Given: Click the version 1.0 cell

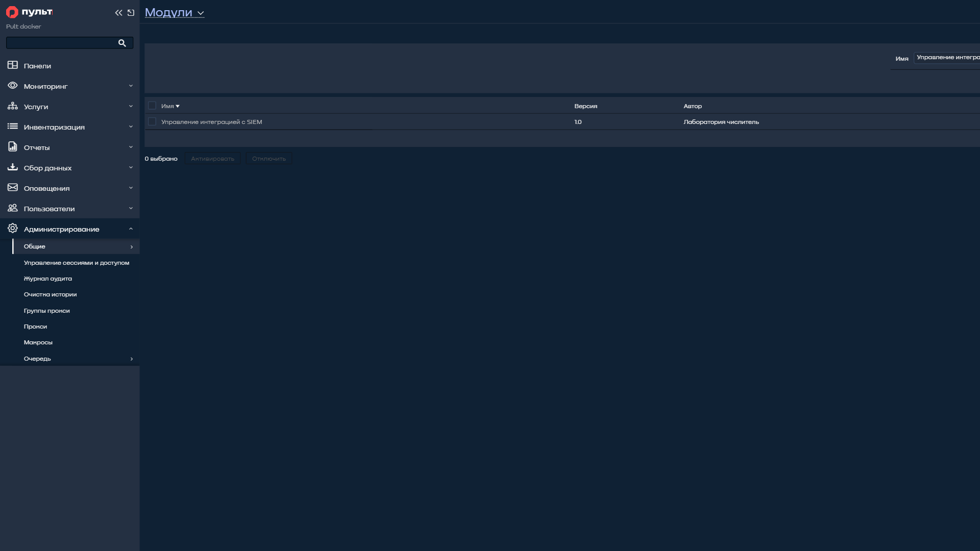Looking at the screenshot, I should pos(578,122).
